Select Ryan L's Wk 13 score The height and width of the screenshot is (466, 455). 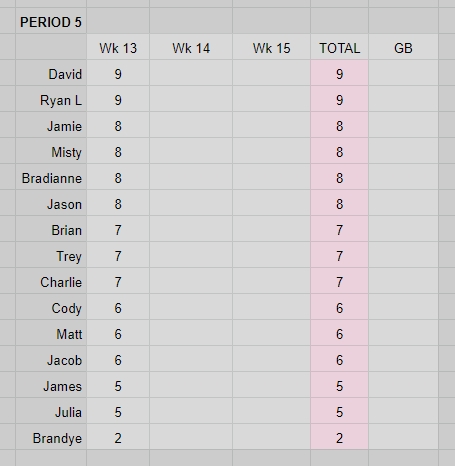(x=118, y=99)
